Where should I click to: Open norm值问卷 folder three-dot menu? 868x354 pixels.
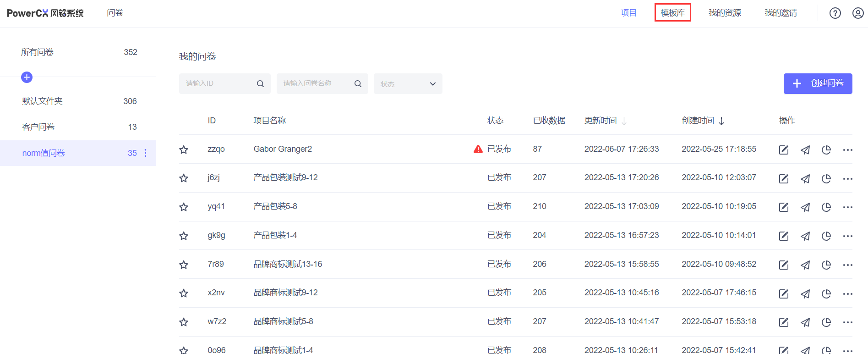[146, 153]
